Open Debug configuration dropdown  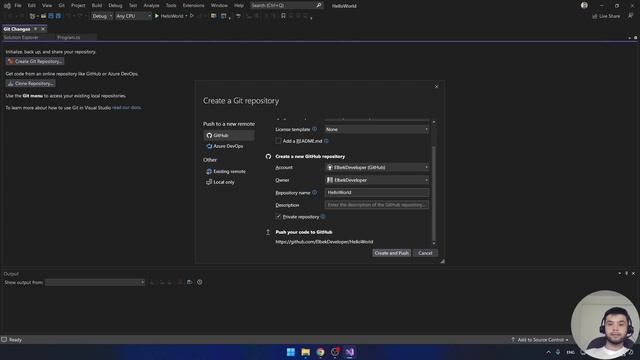pos(102,16)
